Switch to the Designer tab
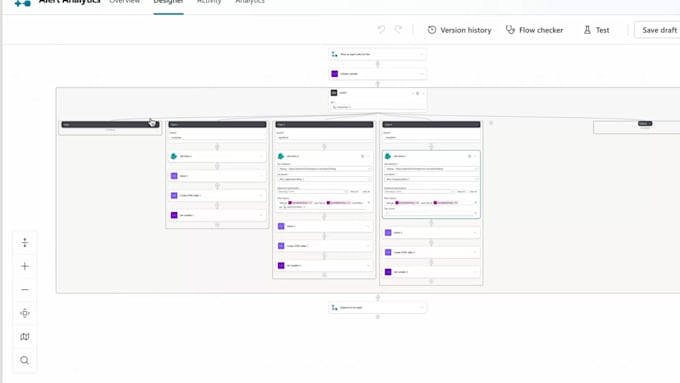The width and height of the screenshot is (680, 383). (x=168, y=3)
